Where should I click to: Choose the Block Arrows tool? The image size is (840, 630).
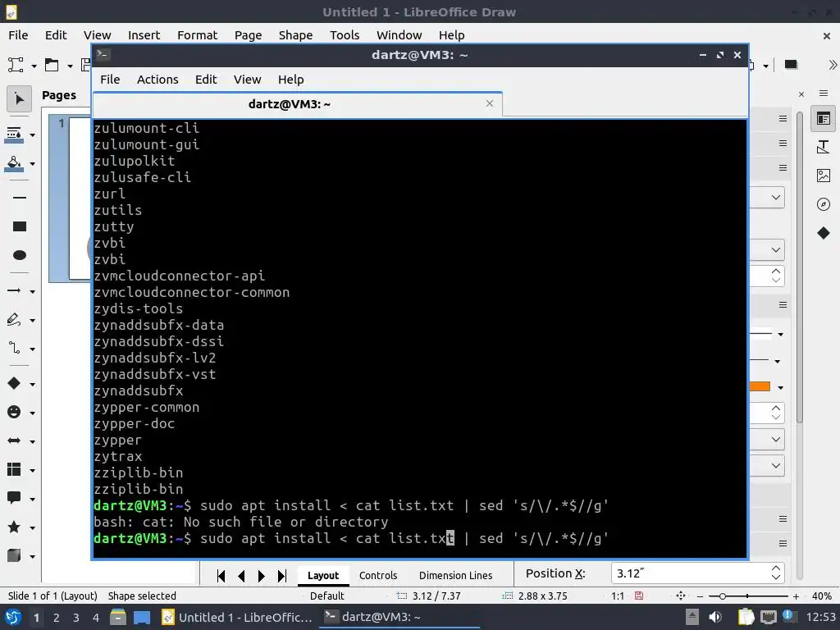pos(14,441)
